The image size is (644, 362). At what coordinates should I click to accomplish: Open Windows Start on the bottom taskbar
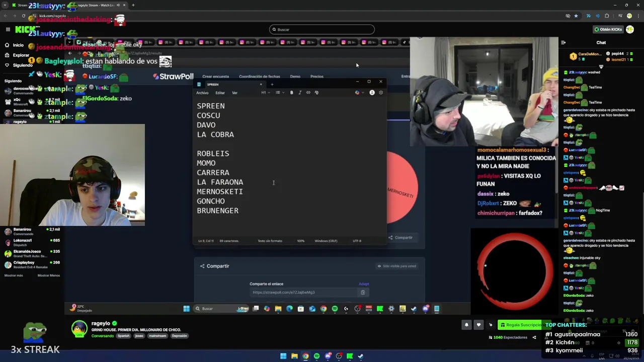(x=283, y=356)
